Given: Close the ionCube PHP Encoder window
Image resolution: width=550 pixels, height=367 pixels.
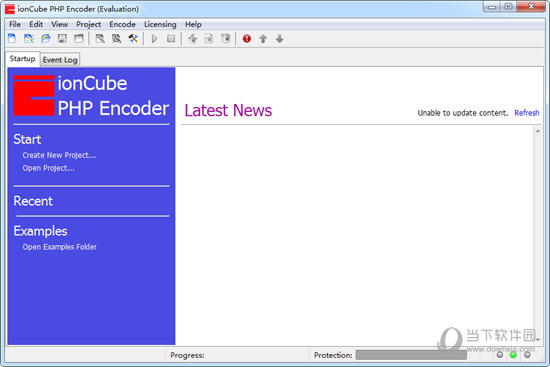Looking at the screenshot, I should coord(531,7).
